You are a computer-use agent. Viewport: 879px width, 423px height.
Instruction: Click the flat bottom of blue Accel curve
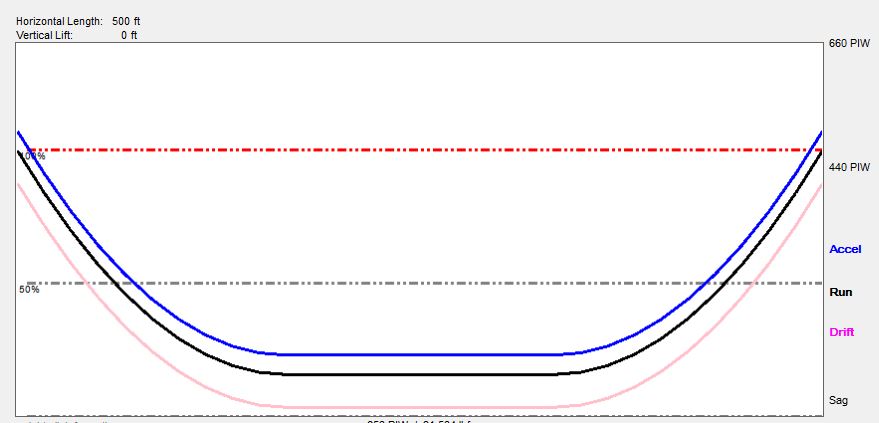[x=420, y=354]
